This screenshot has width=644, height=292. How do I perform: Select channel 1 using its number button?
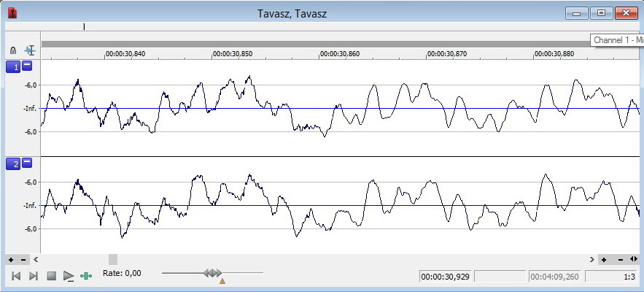(x=13, y=67)
